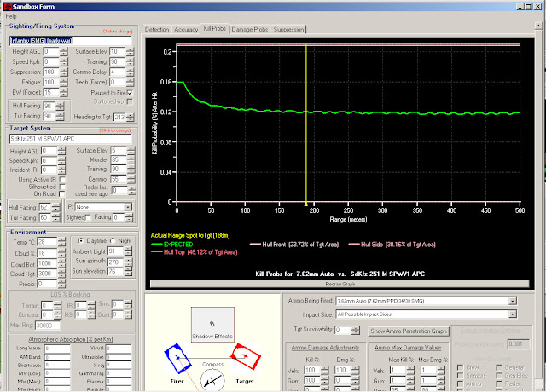Click the Veh Kill % spinner arrows
Image resolution: width=546 pixels, height=392 pixels.
tap(324, 370)
